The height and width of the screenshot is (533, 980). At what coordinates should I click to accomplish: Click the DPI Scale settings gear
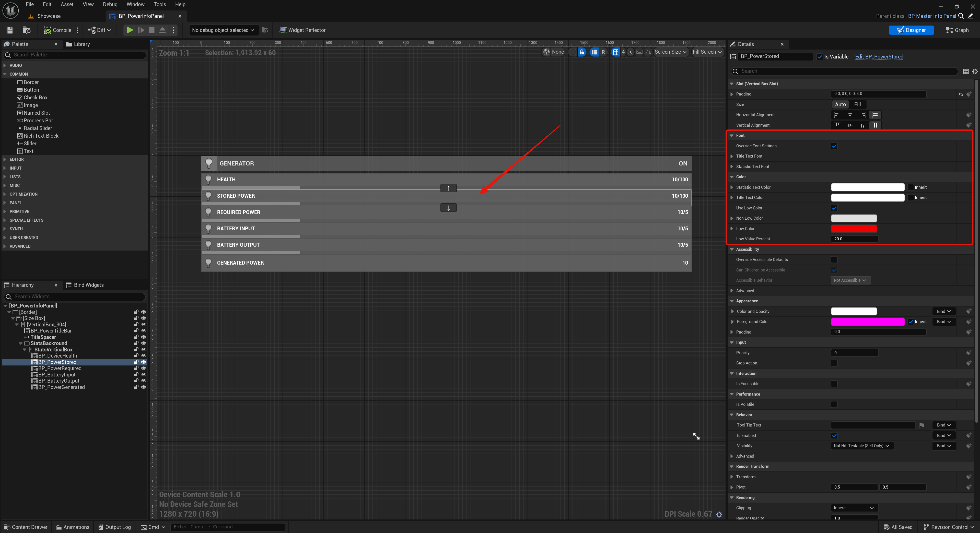(x=719, y=514)
